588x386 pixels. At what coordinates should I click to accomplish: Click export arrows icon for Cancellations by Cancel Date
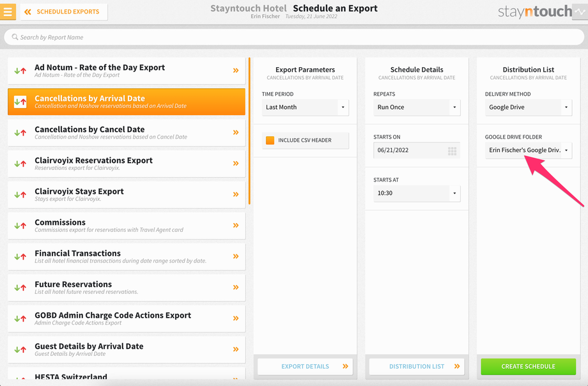point(20,132)
